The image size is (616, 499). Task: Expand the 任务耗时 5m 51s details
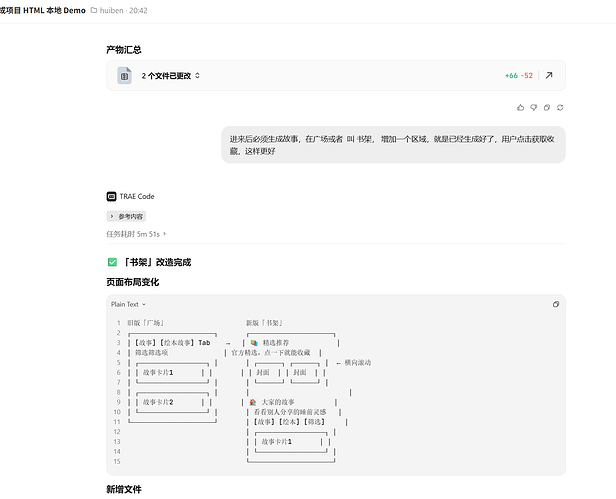pyautogui.click(x=136, y=234)
